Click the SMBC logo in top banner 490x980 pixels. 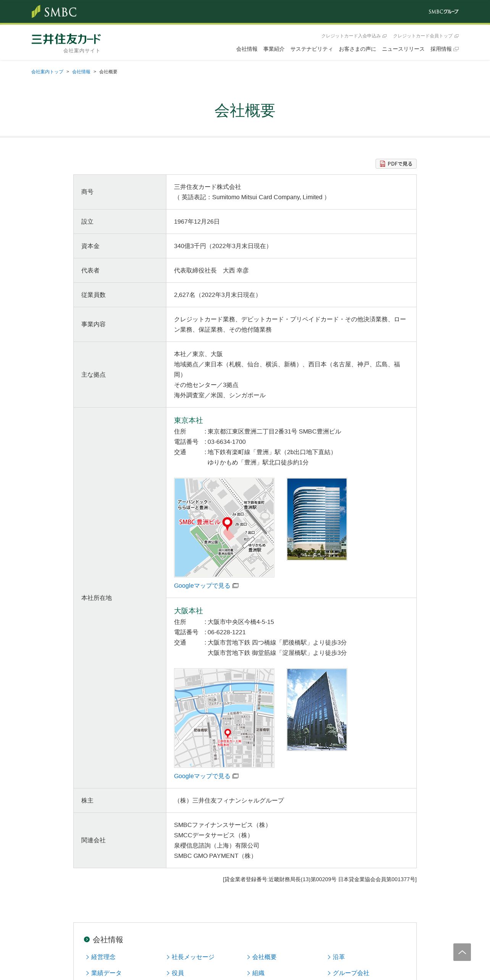(54, 12)
